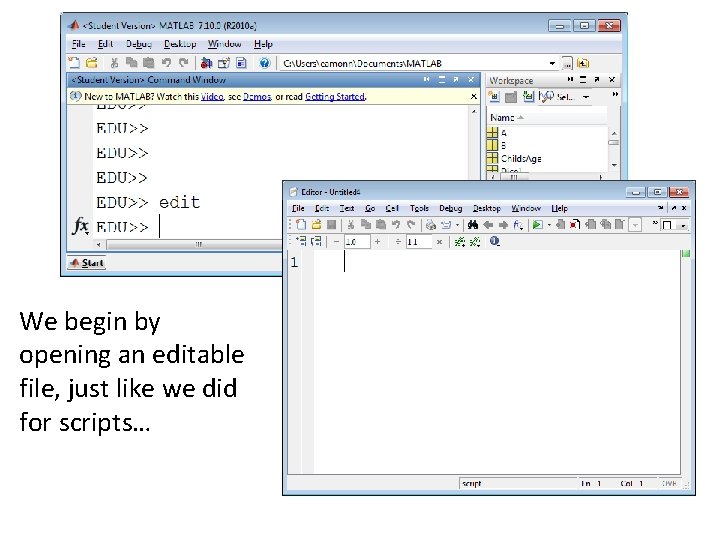
Task: Open Tools menu in Editor window
Action: (419, 208)
